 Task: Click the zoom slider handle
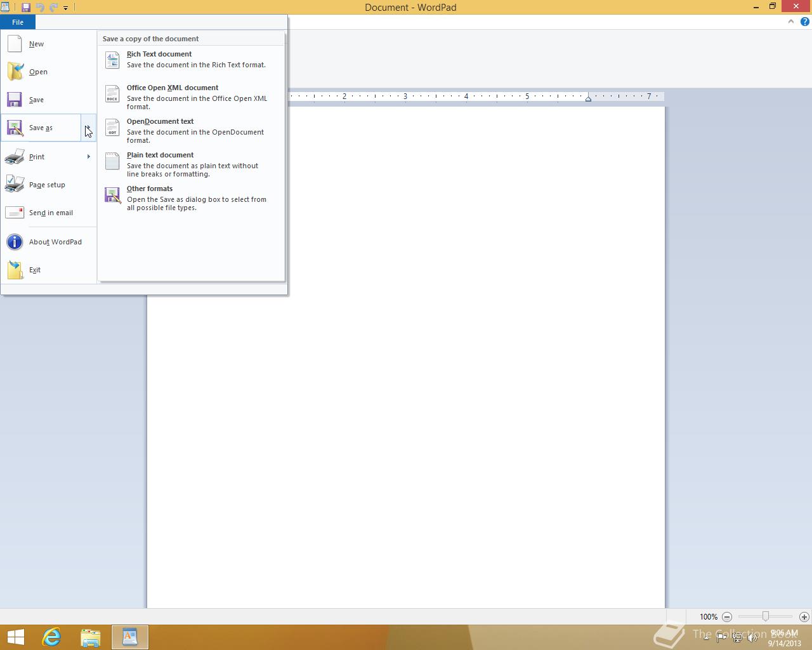coord(766,616)
